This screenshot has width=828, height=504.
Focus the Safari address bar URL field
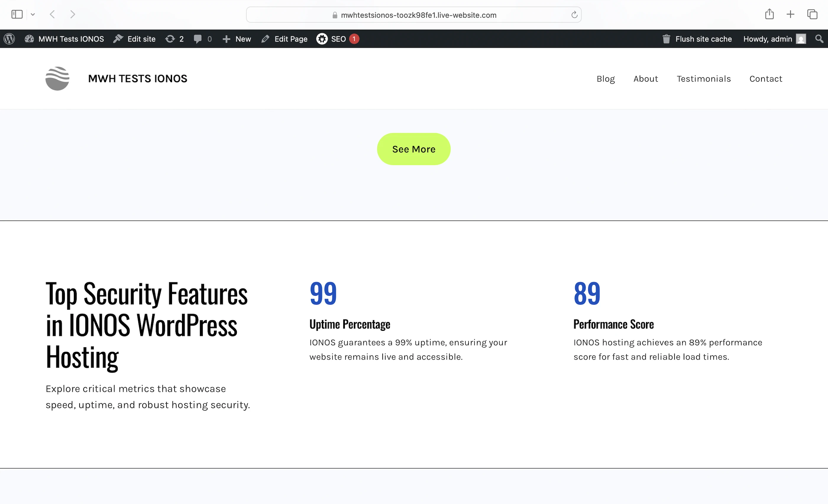[418, 15]
